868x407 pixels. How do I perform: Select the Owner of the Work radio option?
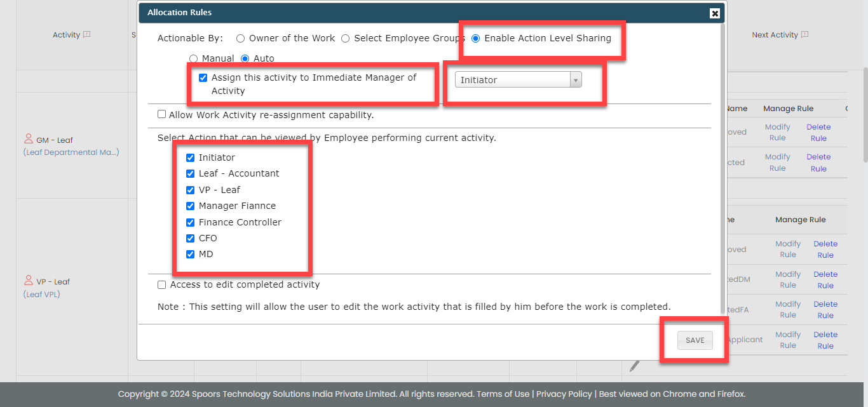tap(240, 39)
